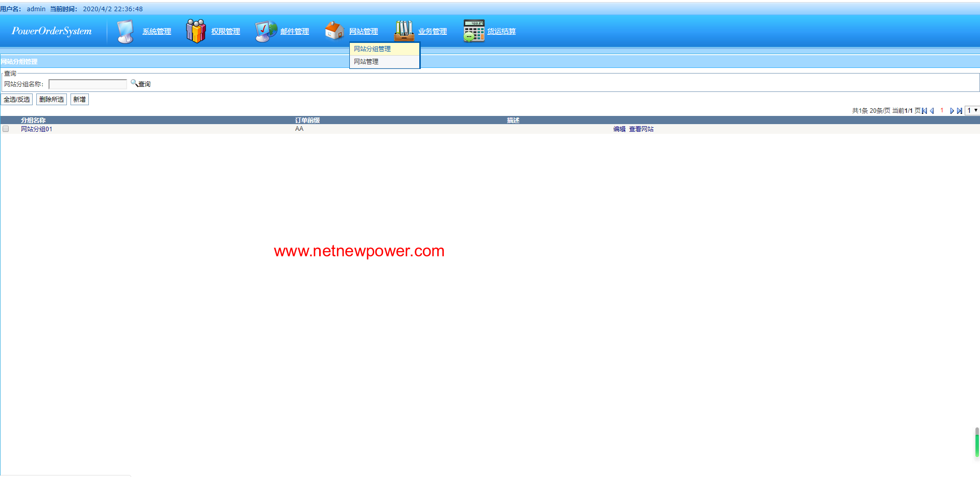Click the next page arrow
The image size is (980, 477).
[x=952, y=111]
